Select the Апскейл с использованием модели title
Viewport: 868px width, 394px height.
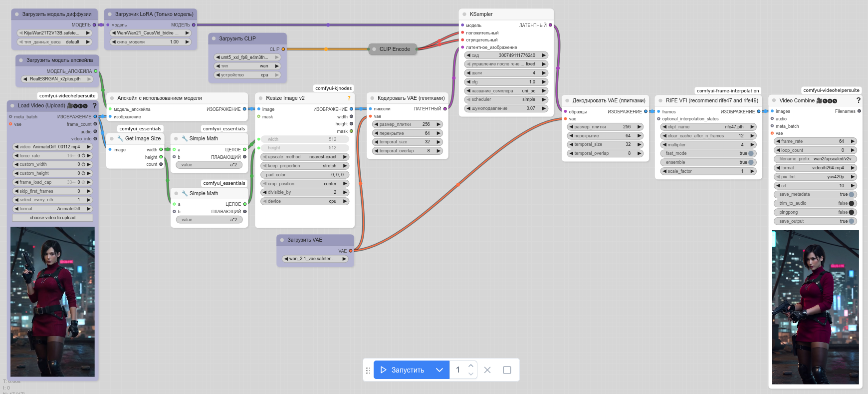tap(160, 98)
